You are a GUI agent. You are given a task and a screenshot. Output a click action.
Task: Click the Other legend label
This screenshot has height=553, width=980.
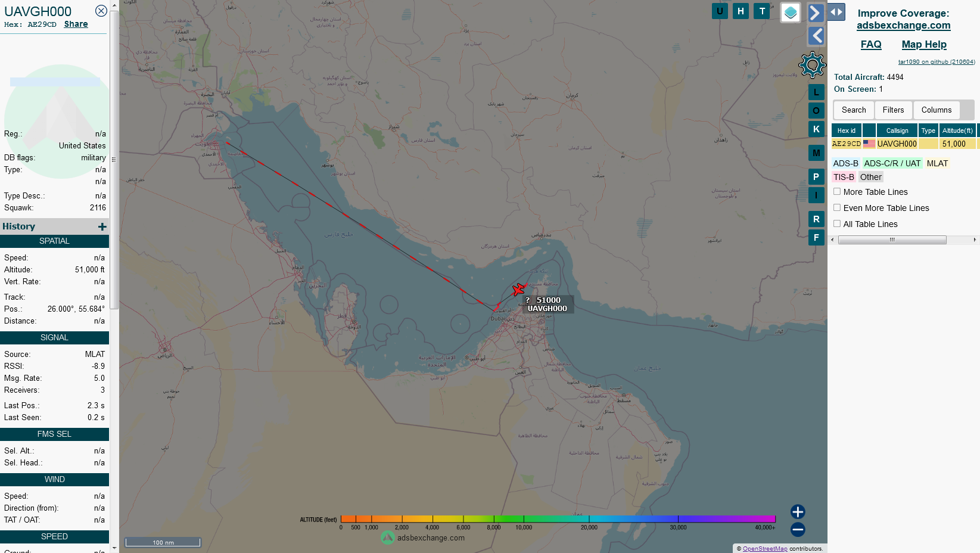click(x=870, y=177)
